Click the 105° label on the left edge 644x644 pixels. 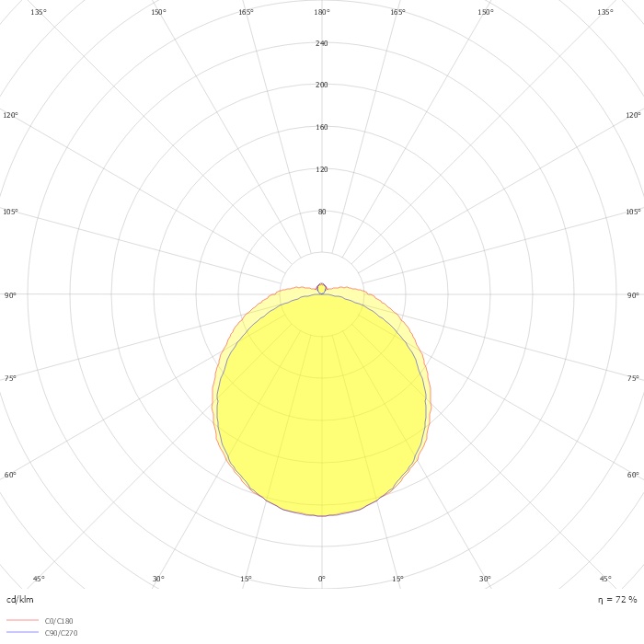pyautogui.click(x=10, y=212)
